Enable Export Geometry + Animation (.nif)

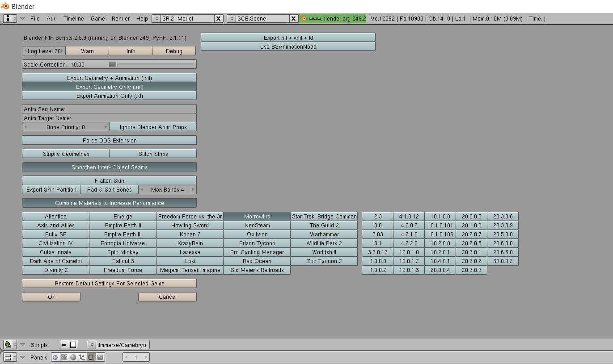(109, 78)
